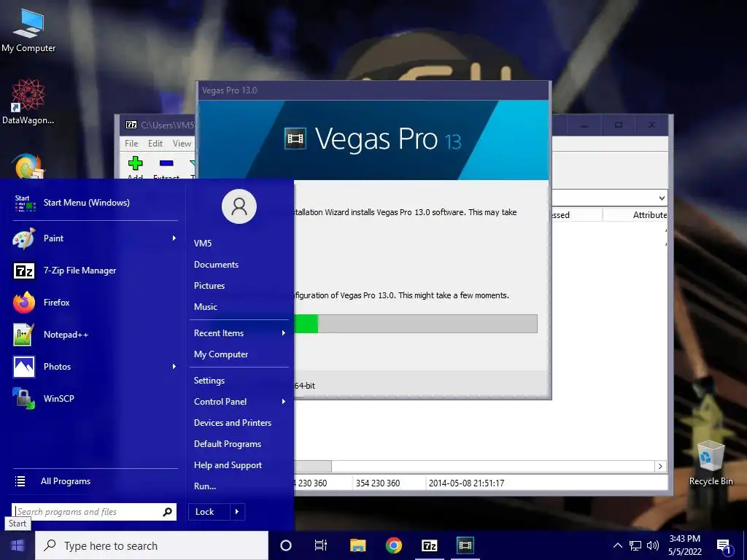Open the DataWagon desktop shortcut
747x560 pixels.
[28, 102]
